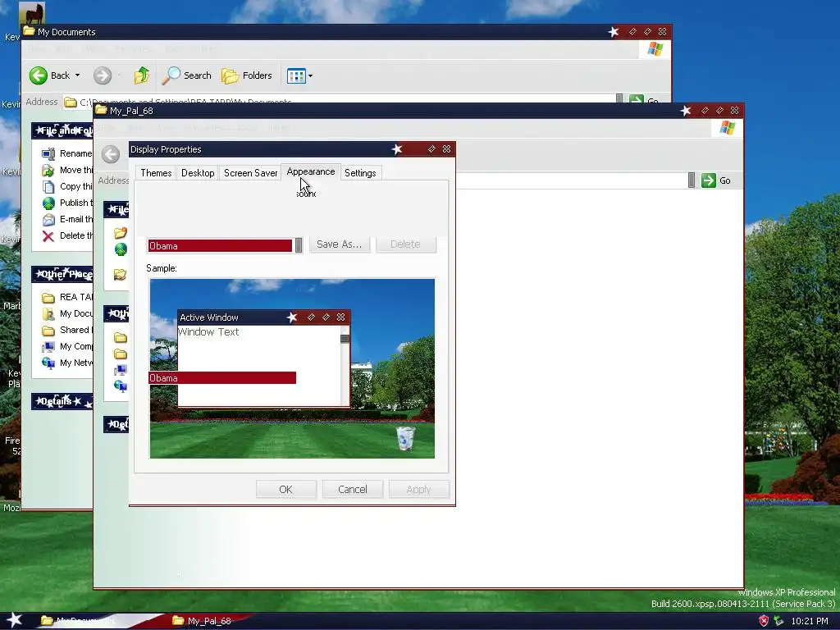Open REA TARP folder link
The width and height of the screenshot is (840, 630).
pyautogui.click(x=67, y=297)
